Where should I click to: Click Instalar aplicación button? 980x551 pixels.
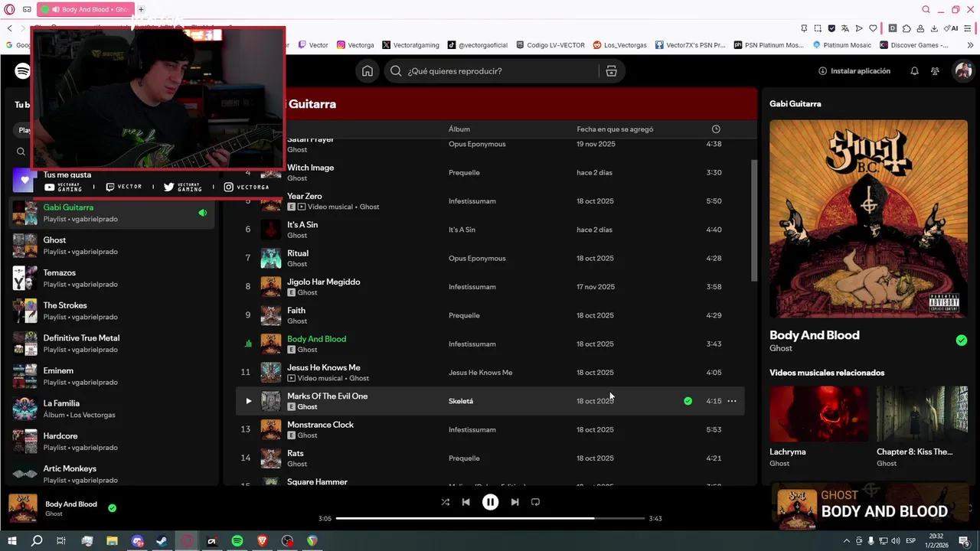(x=854, y=71)
